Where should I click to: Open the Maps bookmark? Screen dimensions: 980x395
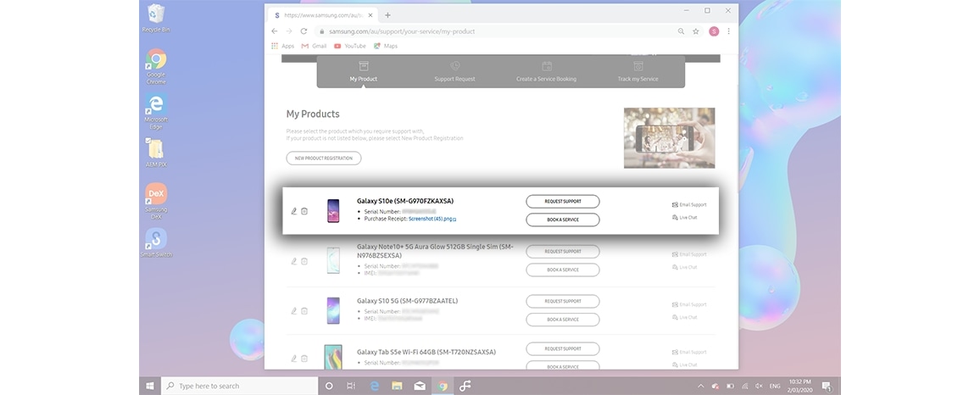coord(386,46)
